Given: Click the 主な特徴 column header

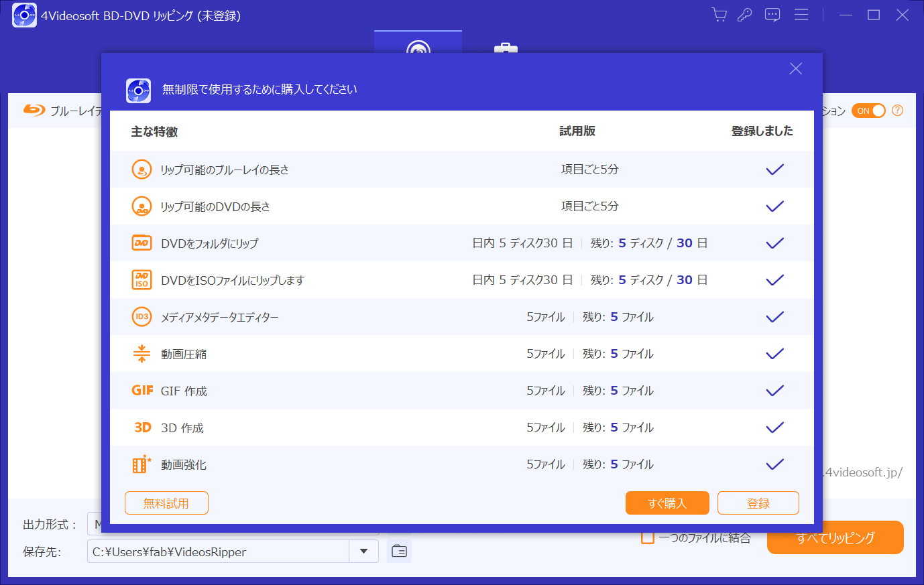Looking at the screenshot, I should 154,131.
